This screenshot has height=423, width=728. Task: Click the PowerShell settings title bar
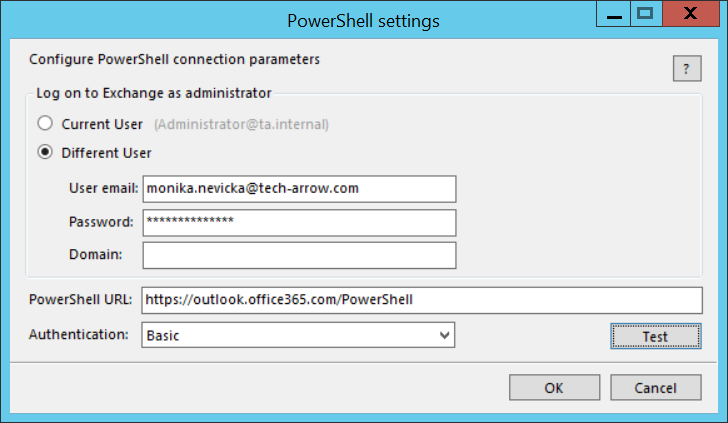click(362, 20)
